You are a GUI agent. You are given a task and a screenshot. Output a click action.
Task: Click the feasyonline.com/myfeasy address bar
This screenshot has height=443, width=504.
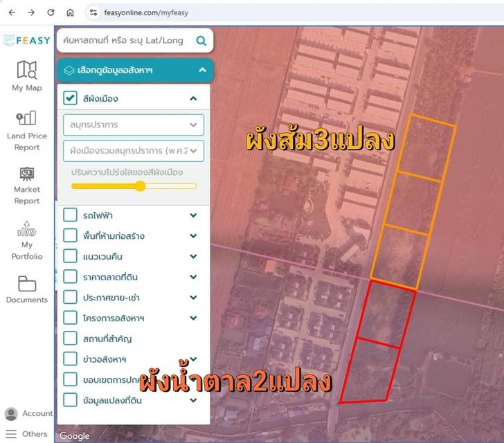click(146, 13)
